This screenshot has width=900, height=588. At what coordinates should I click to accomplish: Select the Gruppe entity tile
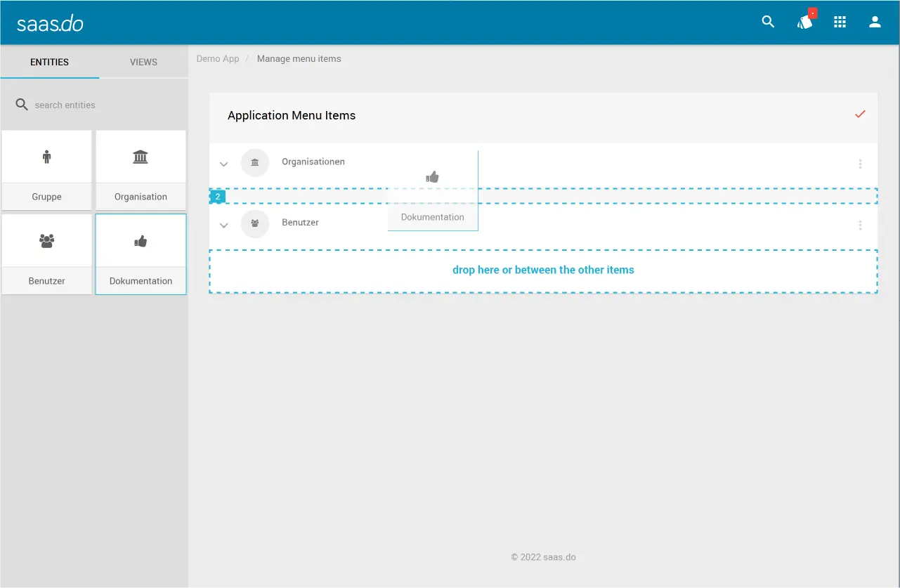(x=47, y=170)
